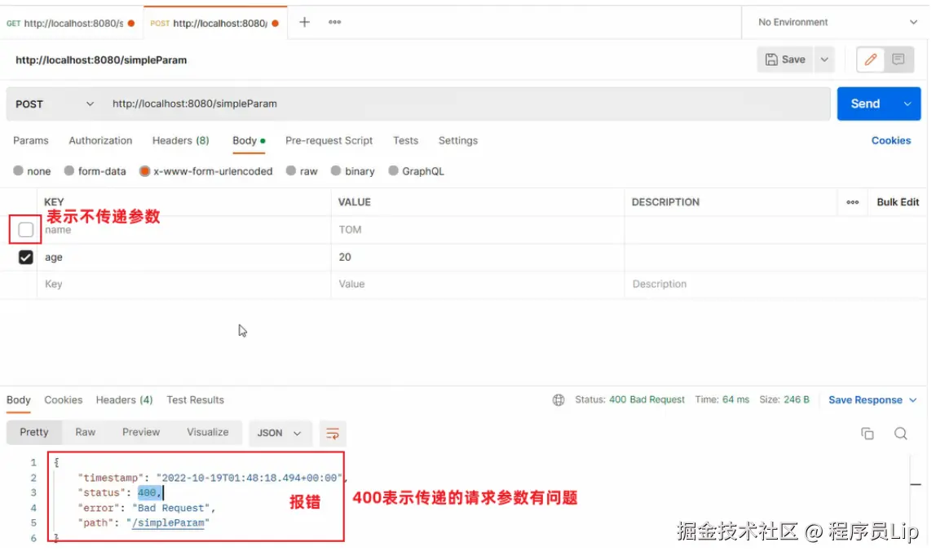Switch to Preview response view

click(141, 432)
